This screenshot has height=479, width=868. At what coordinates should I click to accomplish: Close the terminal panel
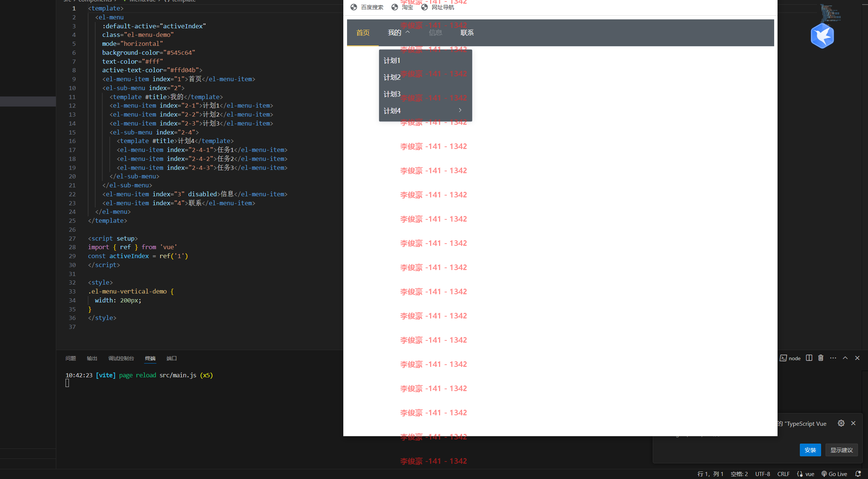(857, 358)
